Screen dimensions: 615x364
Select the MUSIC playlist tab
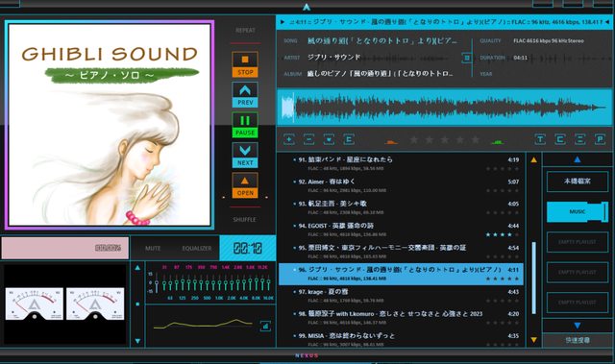coord(578,211)
